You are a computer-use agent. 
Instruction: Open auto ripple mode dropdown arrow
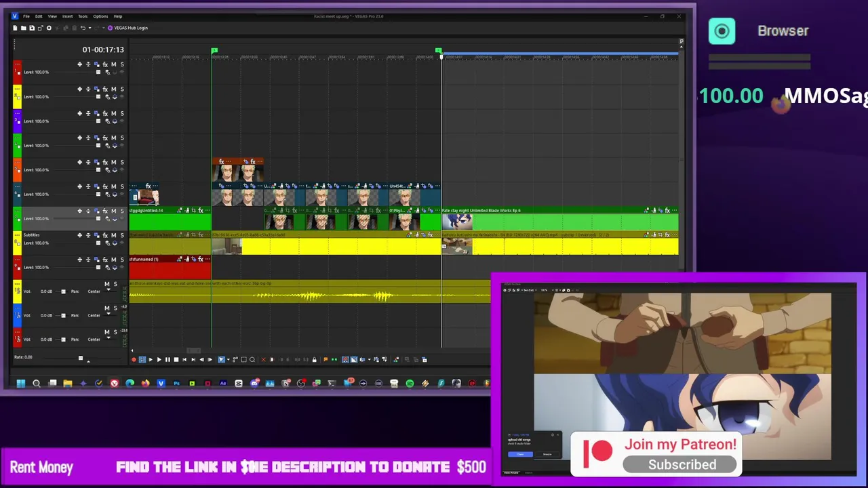(369, 359)
